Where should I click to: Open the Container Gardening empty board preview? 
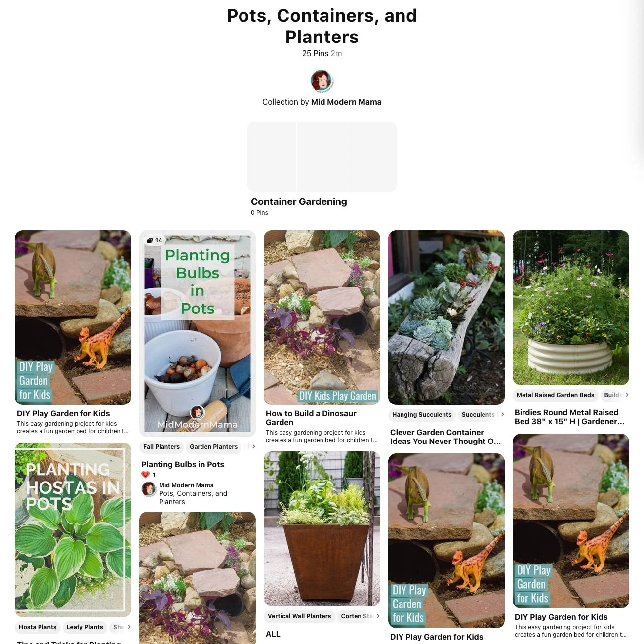[x=322, y=157]
